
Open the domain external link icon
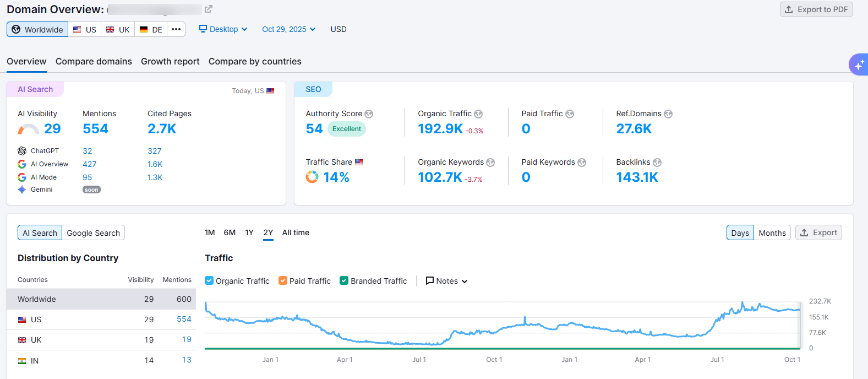click(208, 9)
